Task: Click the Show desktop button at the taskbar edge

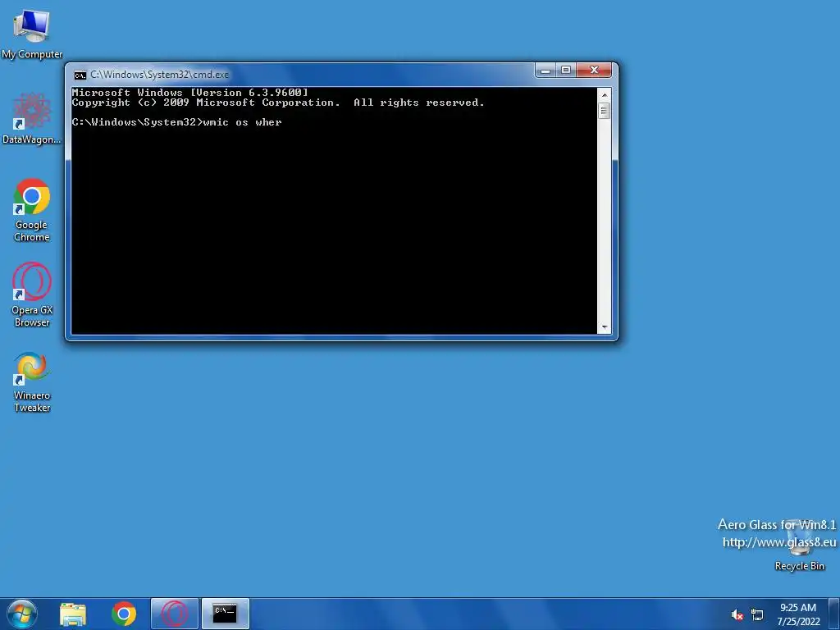Action: (834, 614)
